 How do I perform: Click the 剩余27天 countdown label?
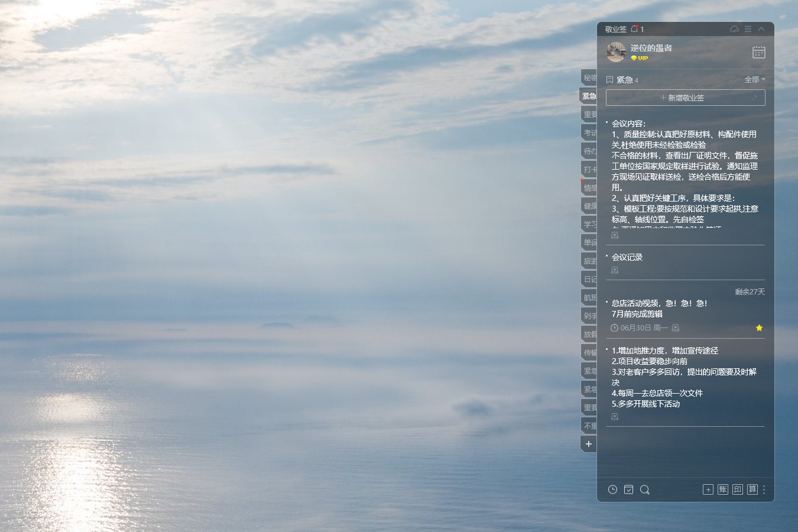coord(750,292)
